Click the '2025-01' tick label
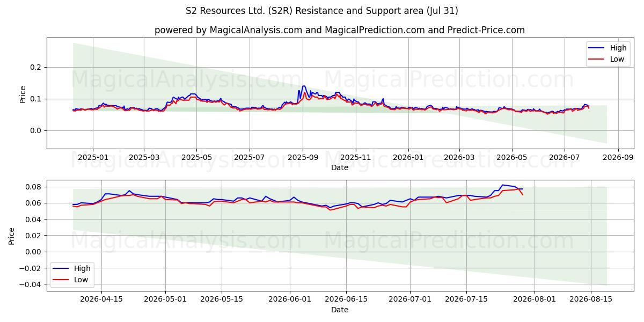Screen dimensions: 644x322 tap(93, 157)
